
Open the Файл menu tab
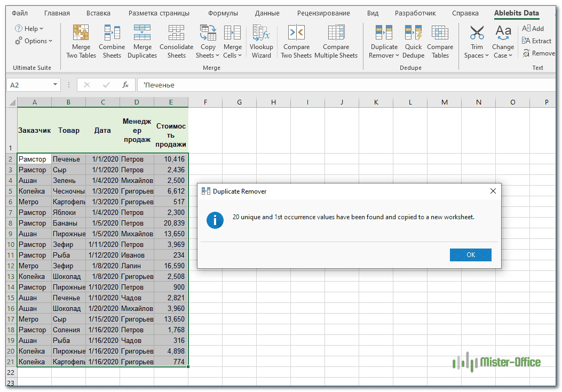pos(20,13)
